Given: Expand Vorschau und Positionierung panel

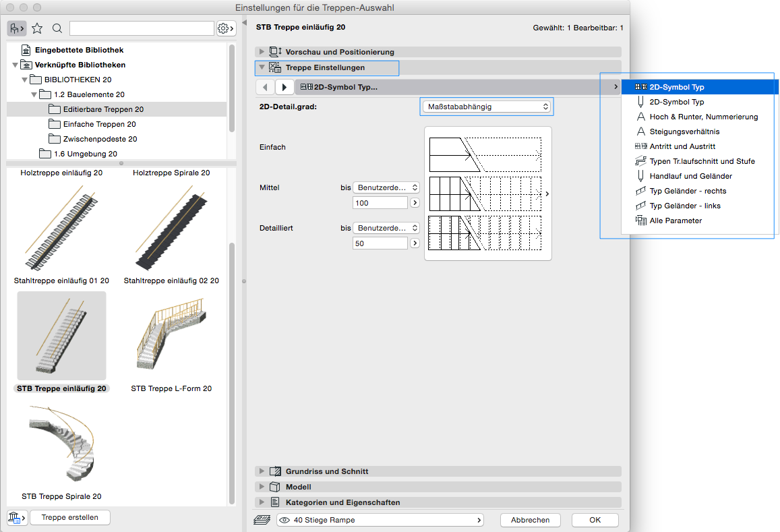Looking at the screenshot, I should pyautogui.click(x=262, y=52).
